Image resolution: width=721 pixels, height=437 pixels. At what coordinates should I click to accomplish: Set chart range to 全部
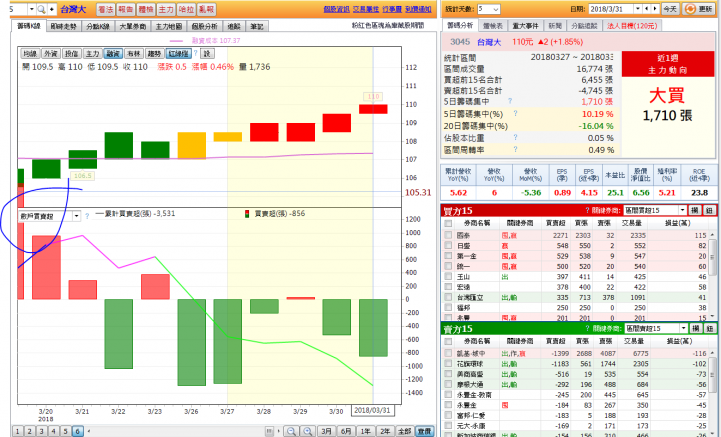[x=405, y=431]
